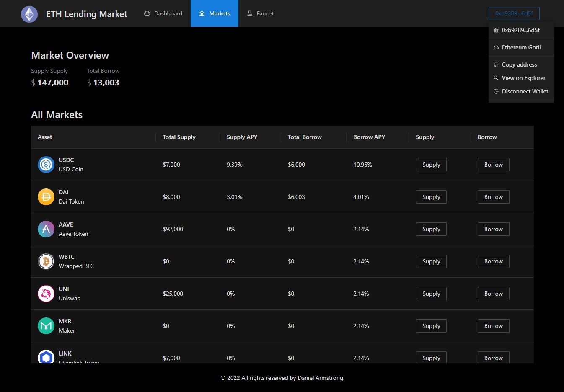
Task: Select the Markets tab
Action: 215,13
